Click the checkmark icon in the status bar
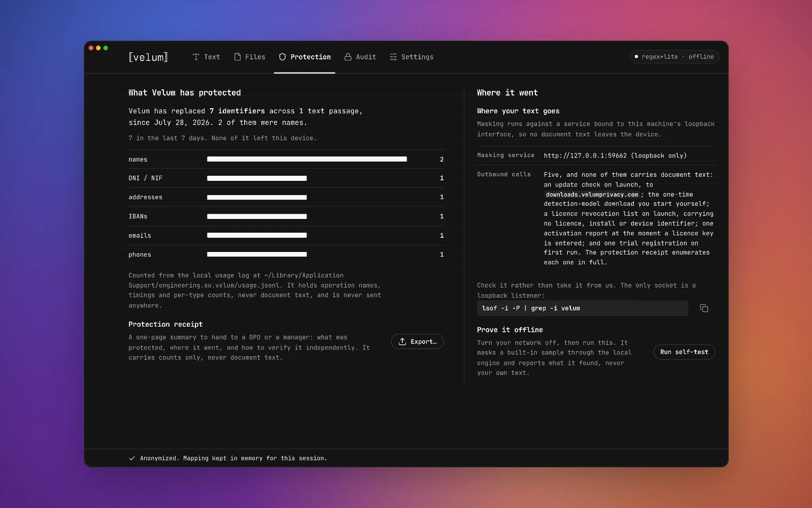The width and height of the screenshot is (812, 508). (x=132, y=458)
